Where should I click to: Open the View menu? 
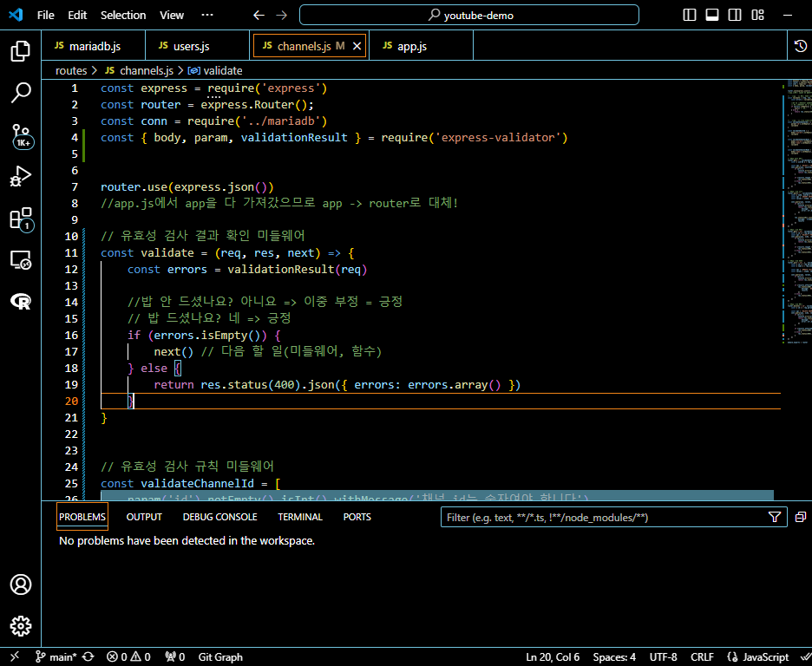pyautogui.click(x=172, y=15)
